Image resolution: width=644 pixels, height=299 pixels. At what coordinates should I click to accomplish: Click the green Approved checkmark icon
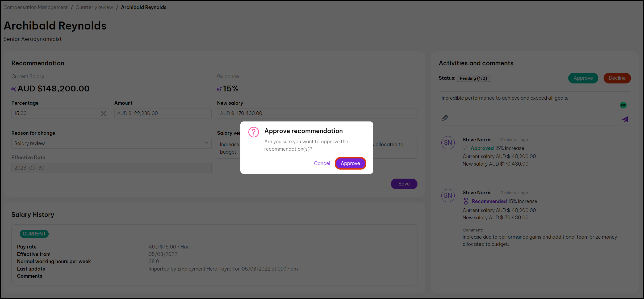(x=465, y=148)
